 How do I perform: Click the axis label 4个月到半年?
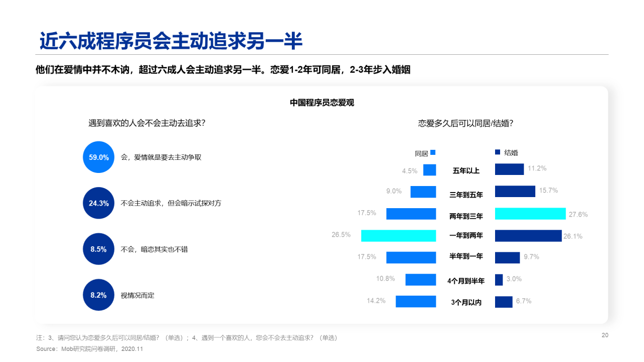[466, 281]
